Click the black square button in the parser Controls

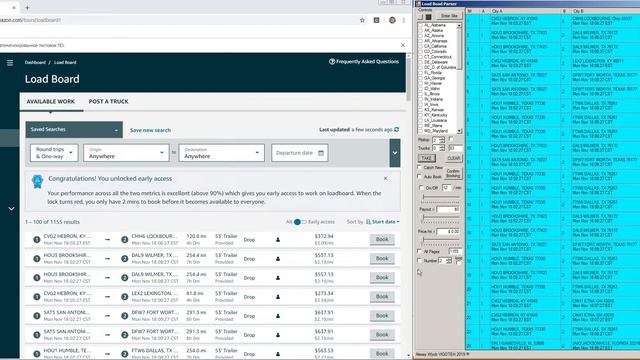pos(428,17)
